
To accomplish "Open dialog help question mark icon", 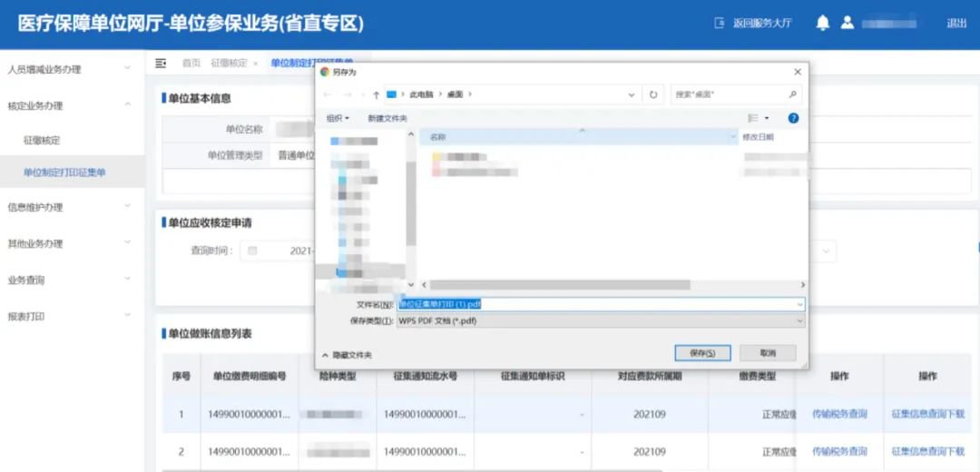I will click(x=793, y=118).
